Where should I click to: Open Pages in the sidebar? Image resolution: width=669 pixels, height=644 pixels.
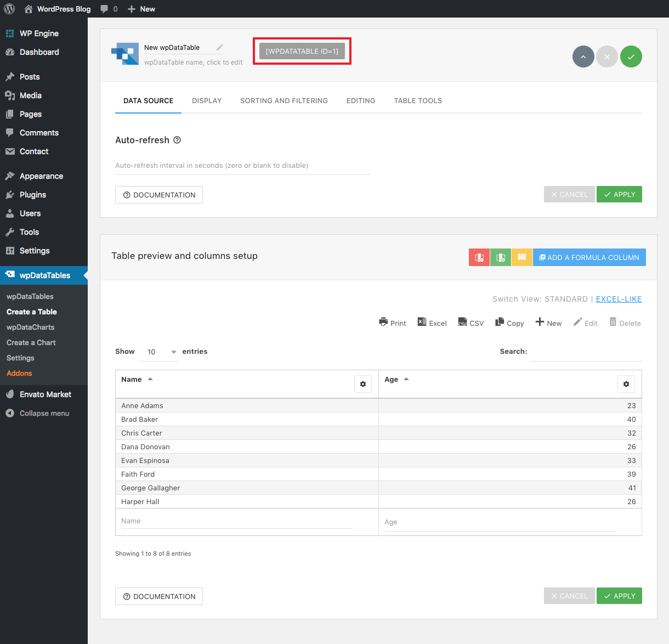(x=44, y=114)
